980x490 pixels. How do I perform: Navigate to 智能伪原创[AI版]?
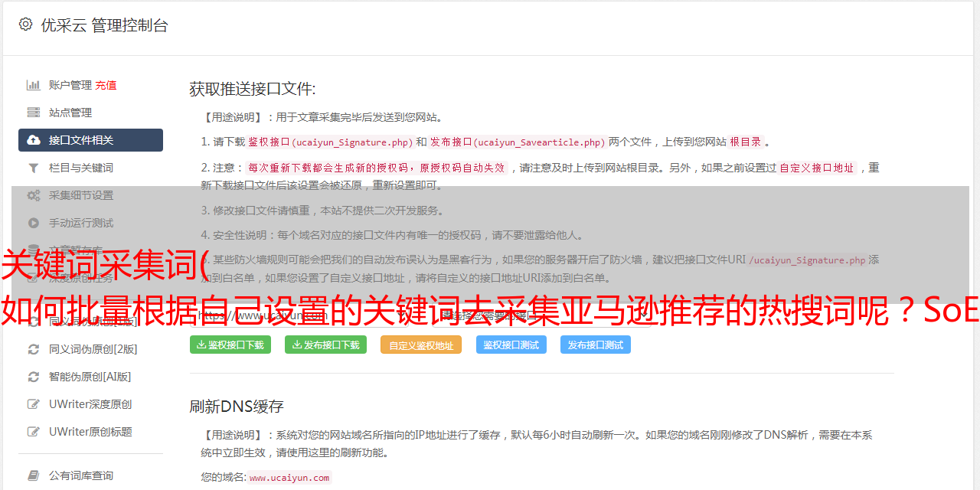click(x=90, y=377)
